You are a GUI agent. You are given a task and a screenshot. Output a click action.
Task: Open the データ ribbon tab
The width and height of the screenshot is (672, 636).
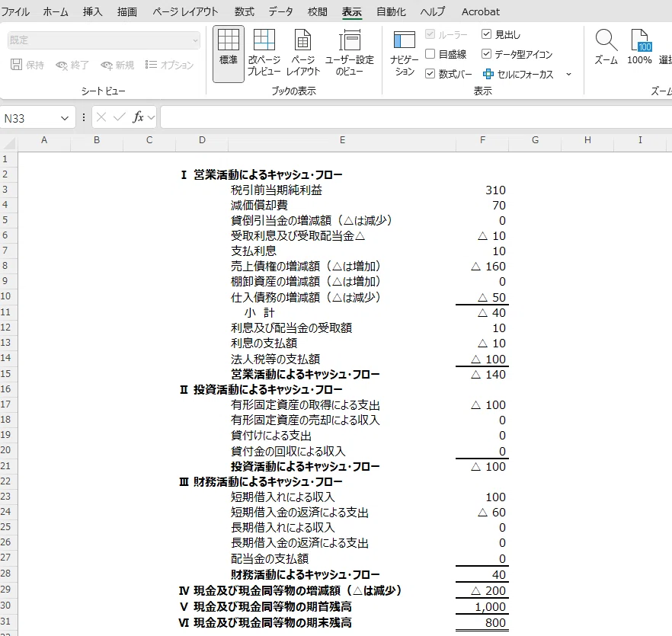pos(280,11)
